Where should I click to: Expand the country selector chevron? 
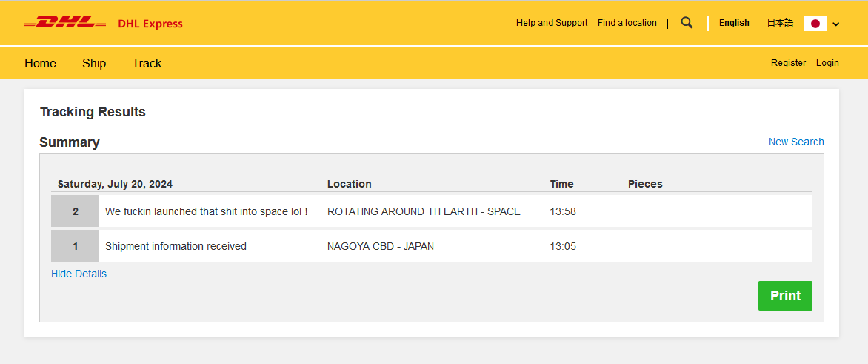pos(836,24)
